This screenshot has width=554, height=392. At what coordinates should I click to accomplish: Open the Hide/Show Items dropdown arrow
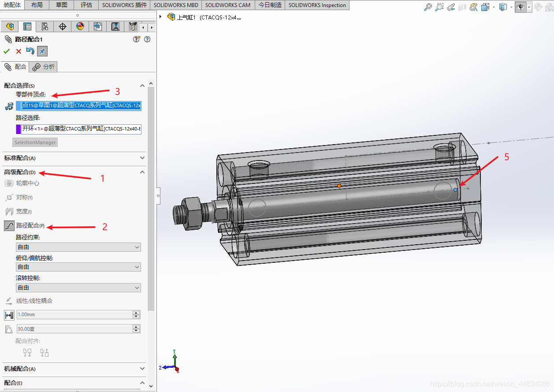pyautogui.click(x=529, y=7)
